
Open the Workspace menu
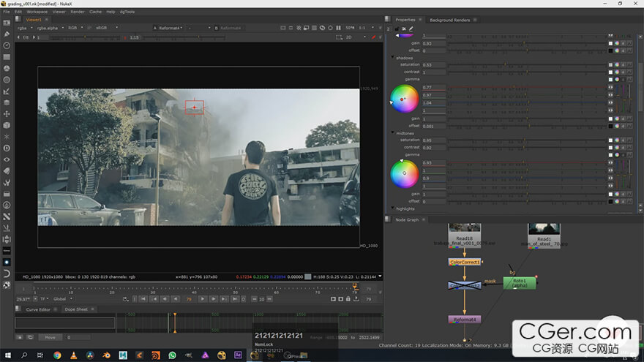(37, 12)
